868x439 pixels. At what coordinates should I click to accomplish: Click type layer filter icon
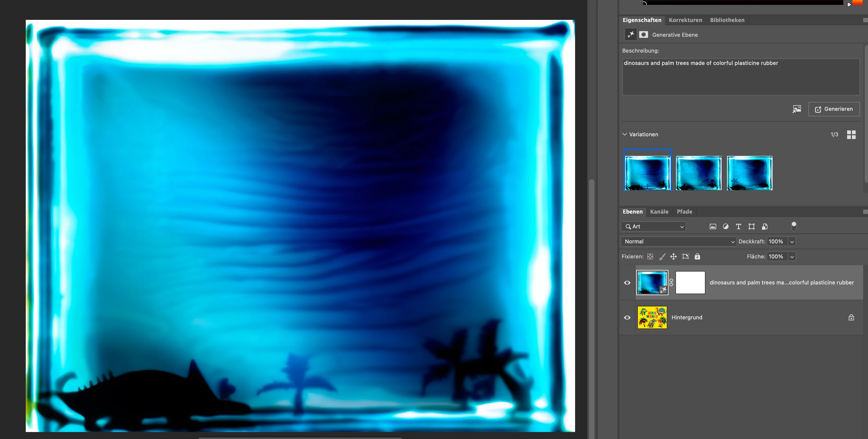[x=738, y=226]
